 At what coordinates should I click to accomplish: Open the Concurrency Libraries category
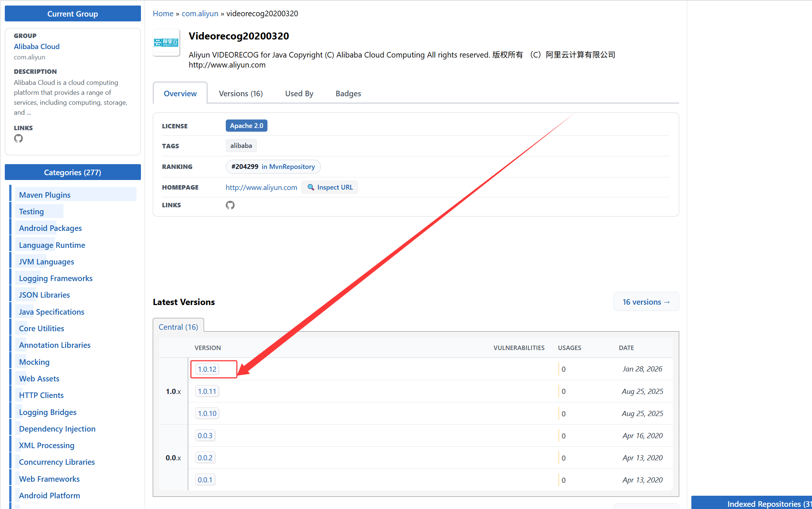click(x=57, y=462)
